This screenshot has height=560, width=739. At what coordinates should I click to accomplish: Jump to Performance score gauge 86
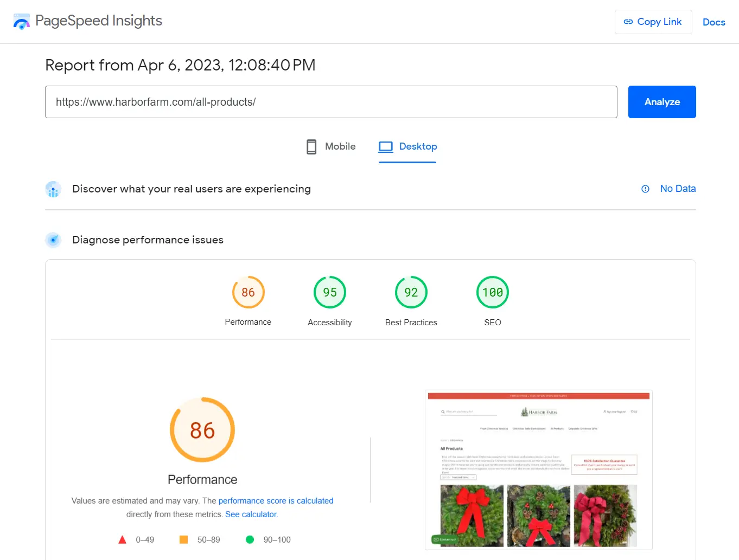[249, 292]
